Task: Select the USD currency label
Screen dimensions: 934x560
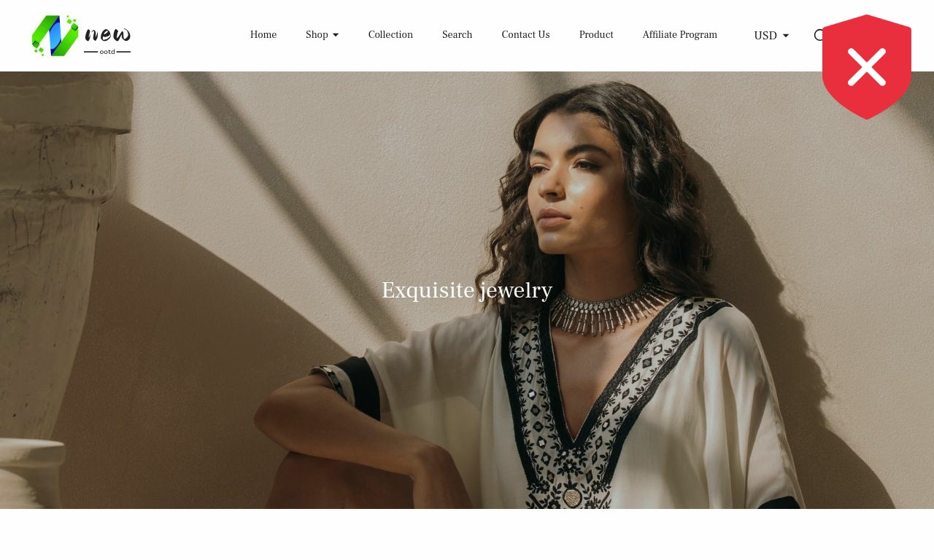Action: (x=765, y=36)
